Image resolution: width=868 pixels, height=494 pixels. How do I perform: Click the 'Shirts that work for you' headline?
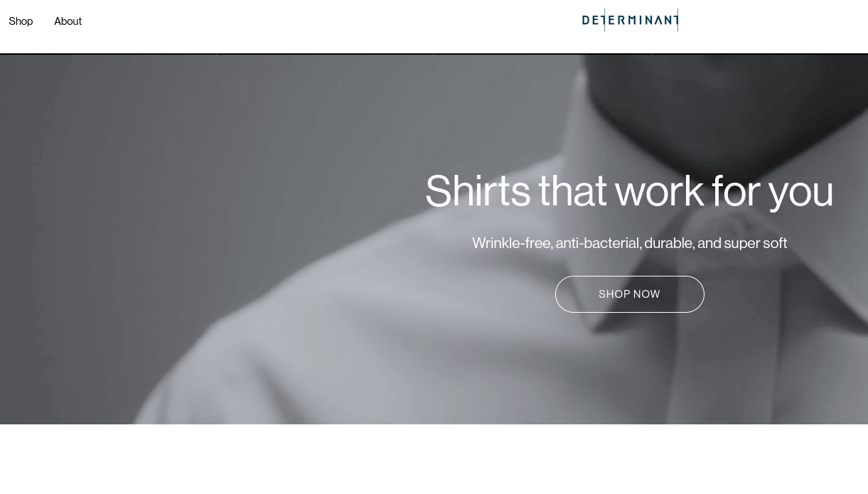coord(629,190)
